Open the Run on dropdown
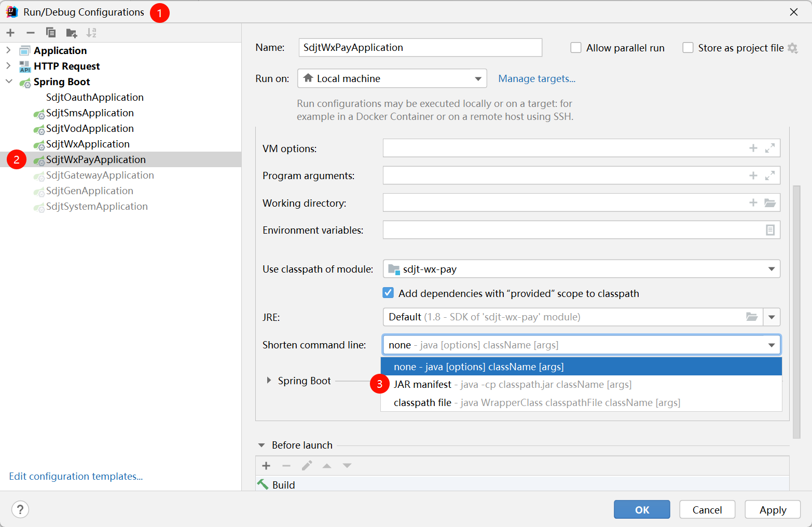The height and width of the screenshot is (527, 812). coord(478,78)
